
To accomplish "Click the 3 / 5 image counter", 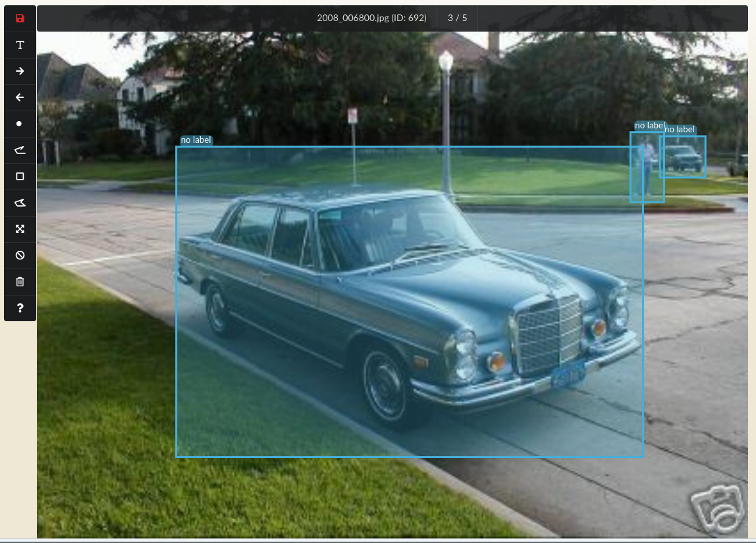I will (457, 18).
